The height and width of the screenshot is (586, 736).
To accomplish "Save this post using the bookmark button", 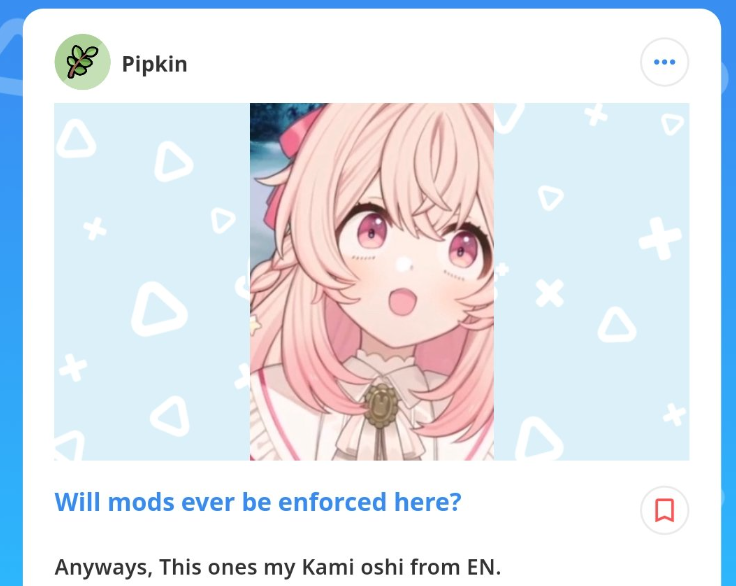I will click(664, 510).
